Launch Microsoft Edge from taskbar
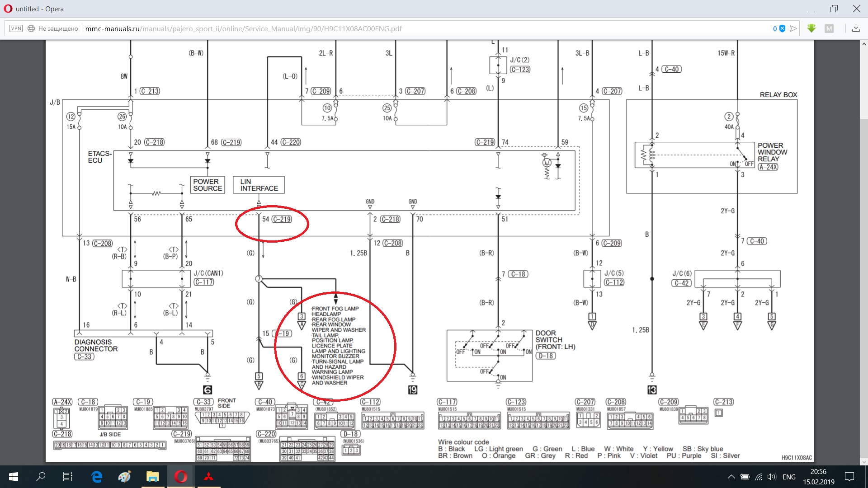868x488 pixels. coord(97,477)
